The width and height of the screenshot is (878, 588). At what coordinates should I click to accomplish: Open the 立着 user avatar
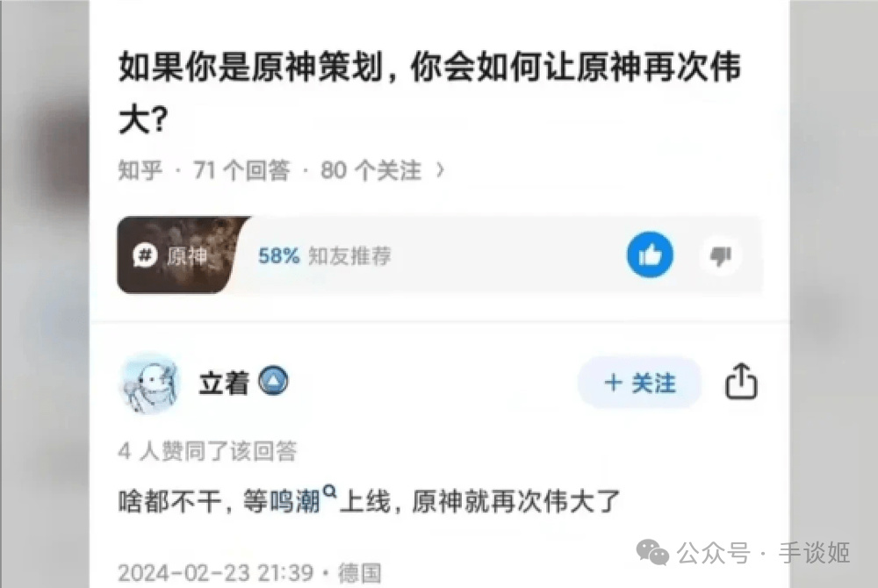tap(150, 384)
